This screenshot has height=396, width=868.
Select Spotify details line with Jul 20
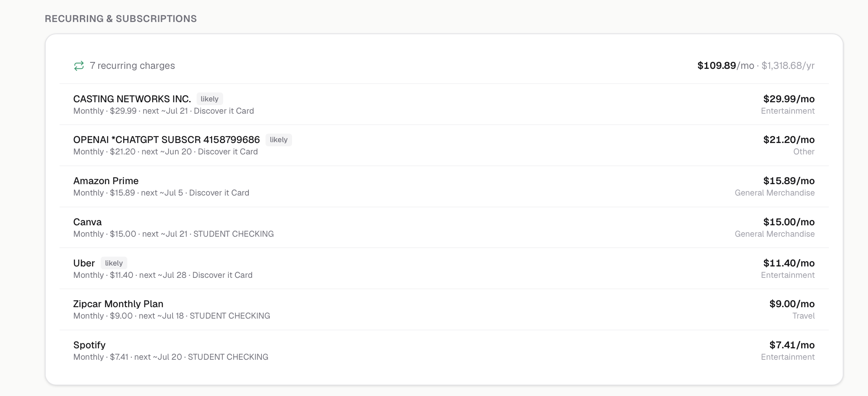point(171,357)
